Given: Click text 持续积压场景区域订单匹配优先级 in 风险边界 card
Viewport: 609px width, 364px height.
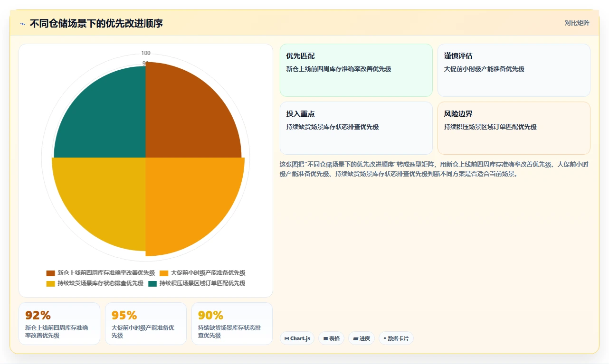Looking at the screenshot, I should pyautogui.click(x=490, y=127).
